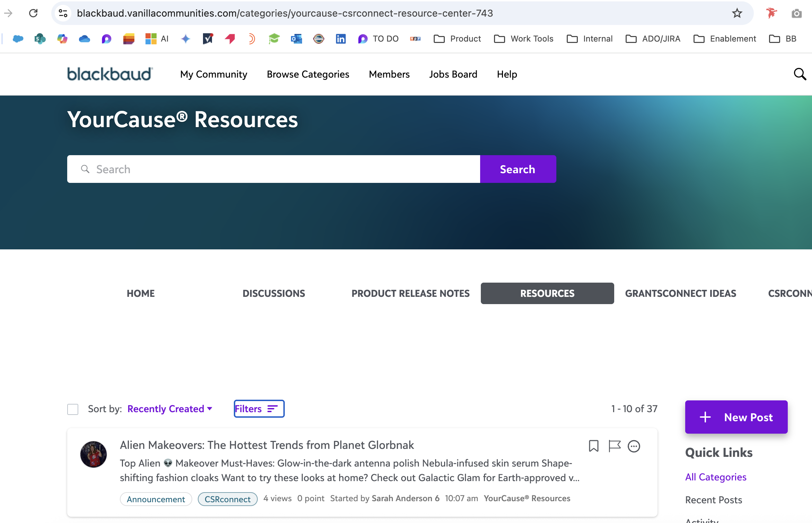Viewport: 812px width, 523px height.
Task: Click the purple Search button
Action: [518, 169]
